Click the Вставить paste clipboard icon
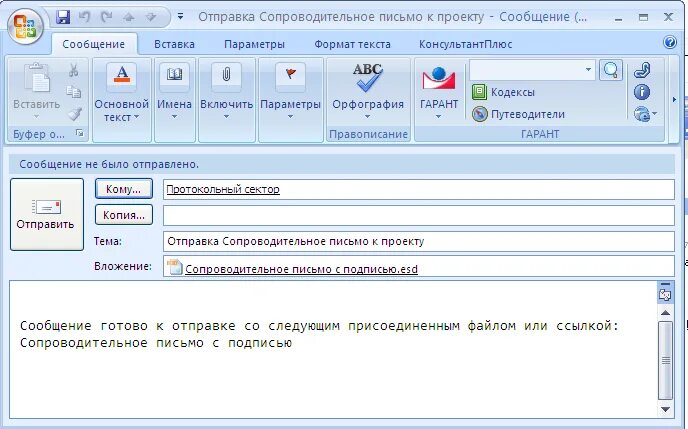This screenshot has width=688, height=429. pos(37,78)
